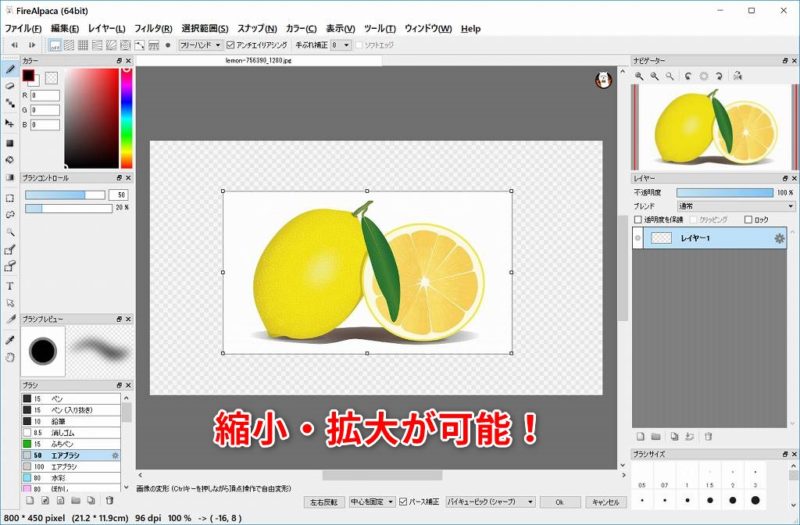Open the フリーハンド dropdown
Screen dimensions: 800x525
pos(200,45)
